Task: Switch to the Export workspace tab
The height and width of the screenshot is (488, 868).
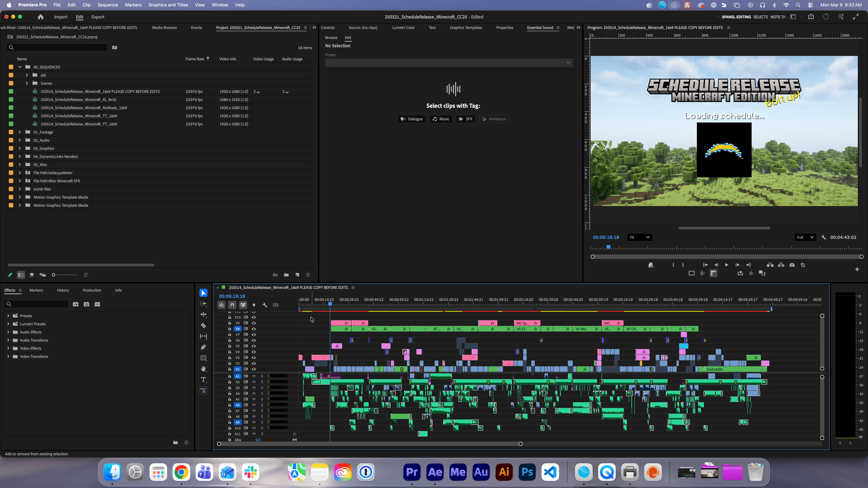Action: 98,17
